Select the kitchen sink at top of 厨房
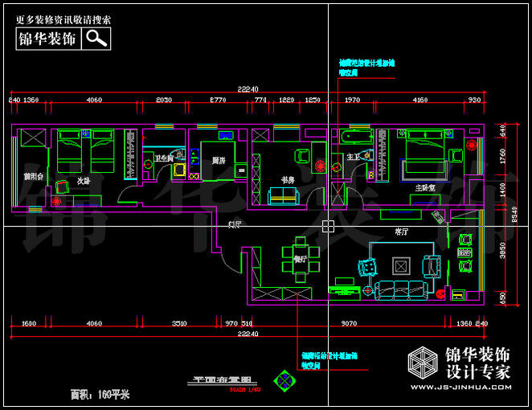 [x=226, y=135]
